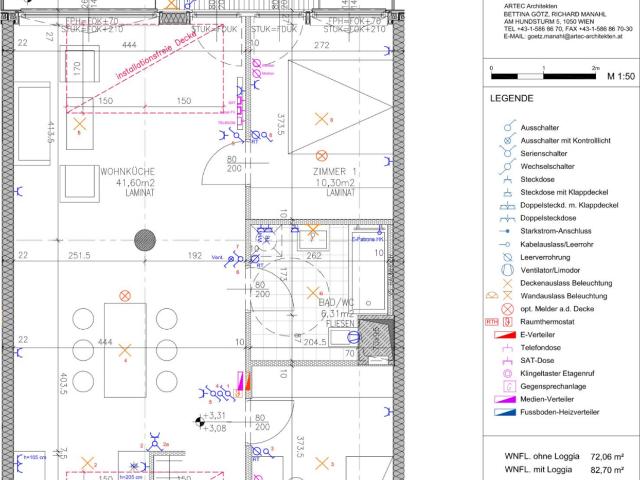Image resolution: width=640 pixels, height=480 pixels.
Task: Click the opt. Melder red circle in legend
Action: click(x=507, y=309)
